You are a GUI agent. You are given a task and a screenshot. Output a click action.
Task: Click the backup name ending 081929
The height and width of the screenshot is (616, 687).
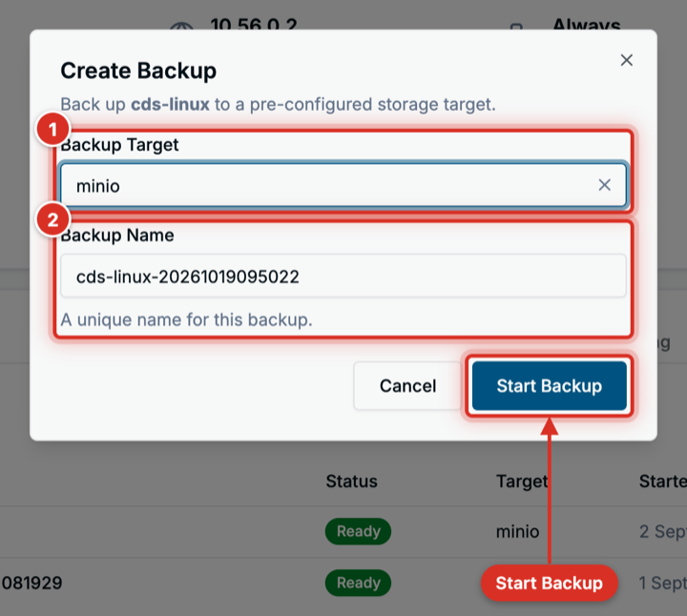31,583
